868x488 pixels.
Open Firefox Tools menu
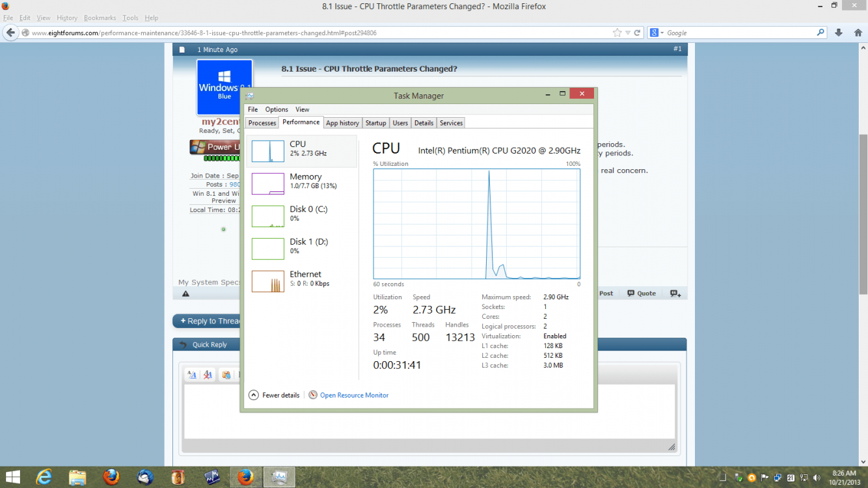coord(130,18)
